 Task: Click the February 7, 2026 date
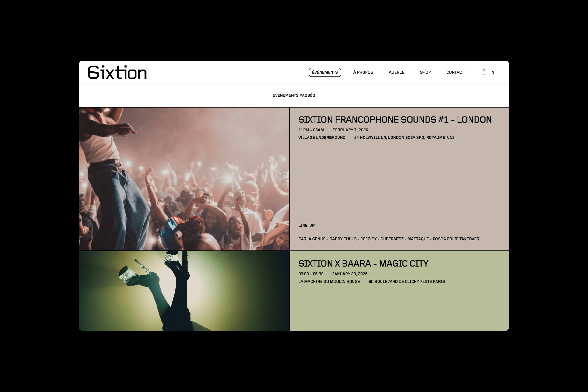click(350, 130)
